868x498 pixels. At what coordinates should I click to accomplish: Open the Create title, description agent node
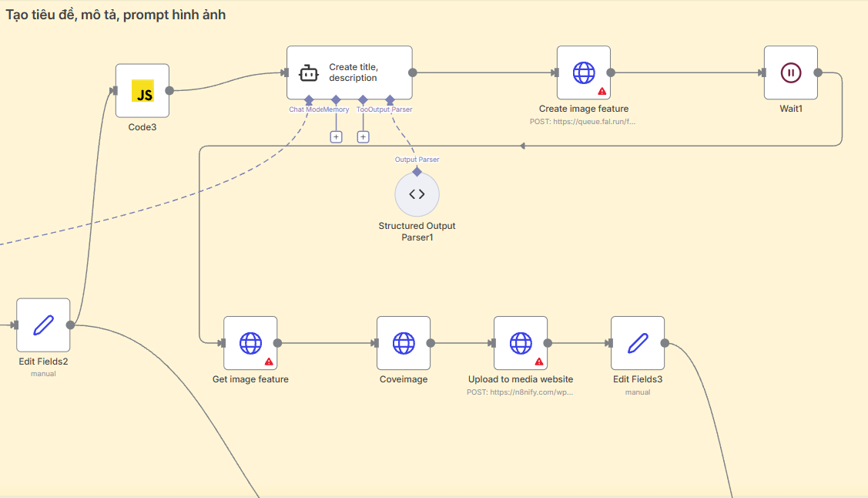(x=349, y=72)
